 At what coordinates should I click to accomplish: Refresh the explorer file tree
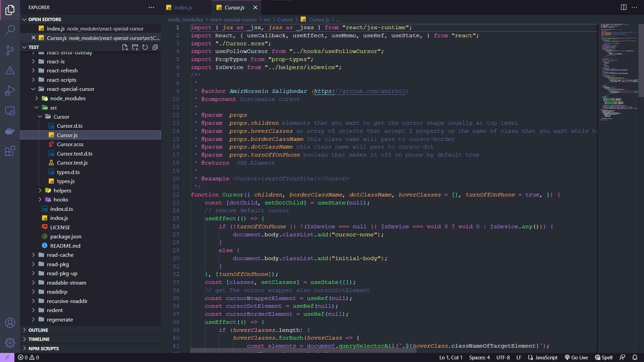pyautogui.click(x=145, y=47)
